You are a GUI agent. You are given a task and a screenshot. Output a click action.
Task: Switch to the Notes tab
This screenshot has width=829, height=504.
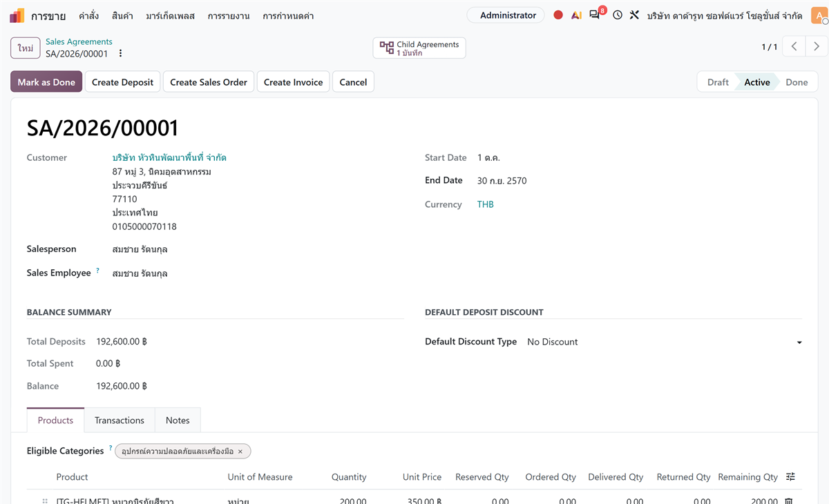[178, 420]
